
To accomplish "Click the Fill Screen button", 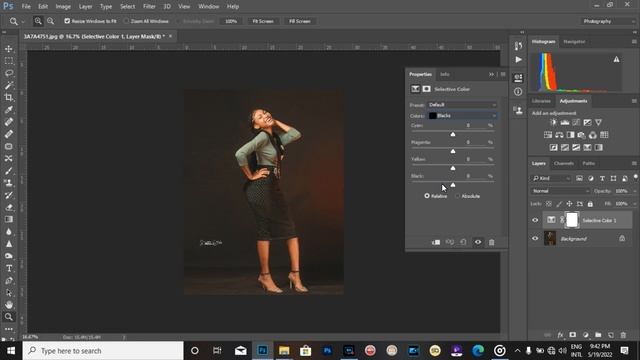I will tap(300, 21).
